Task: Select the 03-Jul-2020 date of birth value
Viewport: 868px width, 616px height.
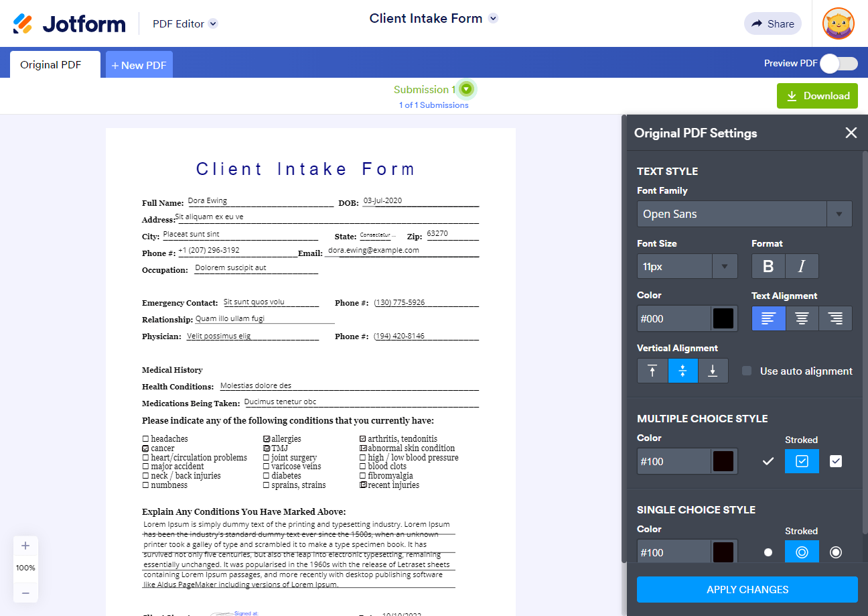Action: coord(382,200)
